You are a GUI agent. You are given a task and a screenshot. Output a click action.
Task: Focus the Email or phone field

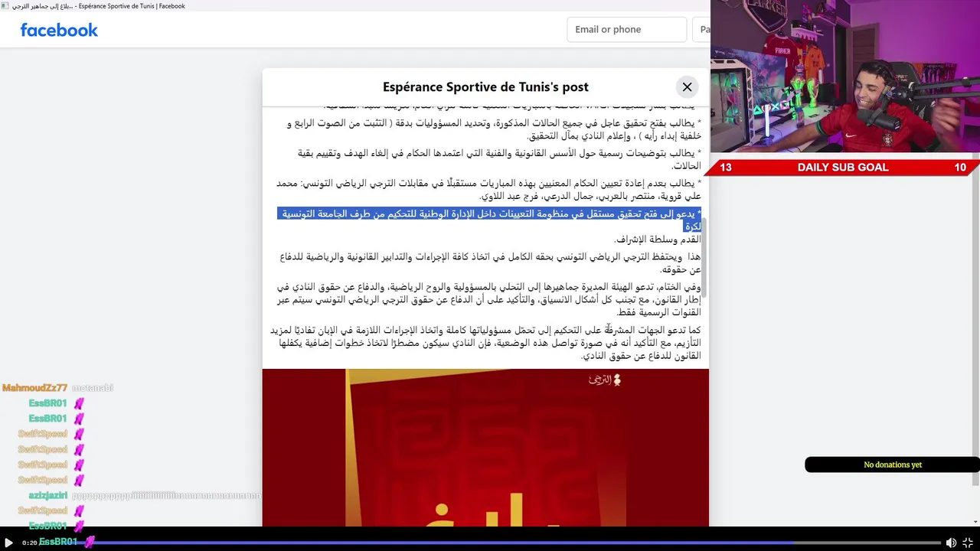tap(626, 30)
